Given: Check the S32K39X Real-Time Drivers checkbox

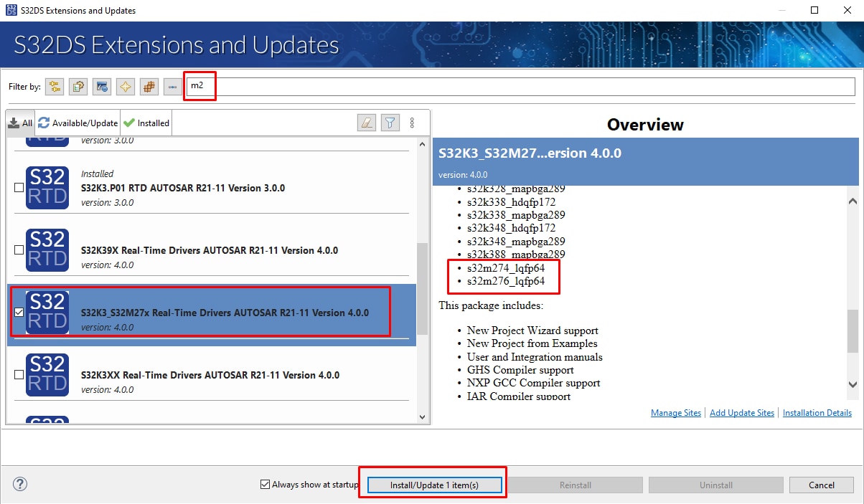Looking at the screenshot, I should click(x=19, y=250).
